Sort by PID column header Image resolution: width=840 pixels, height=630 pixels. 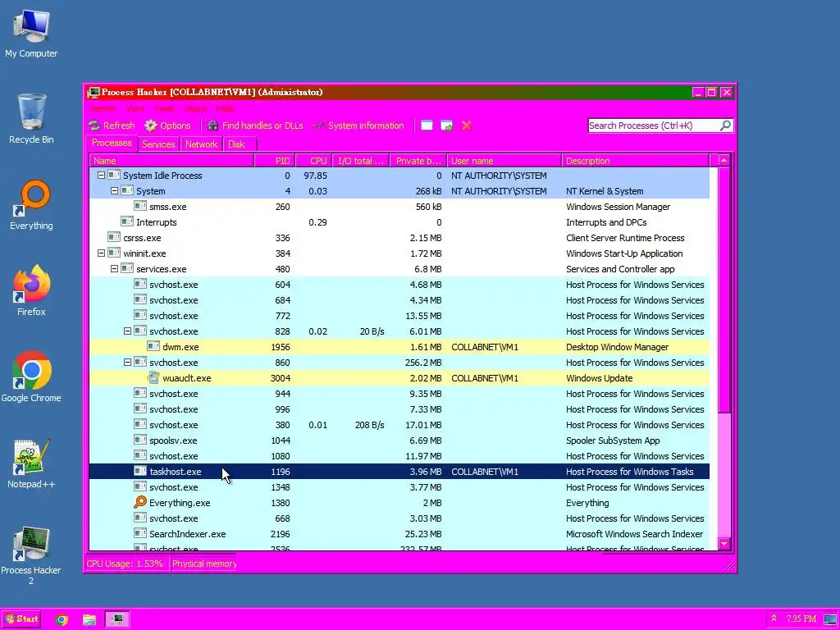274,160
